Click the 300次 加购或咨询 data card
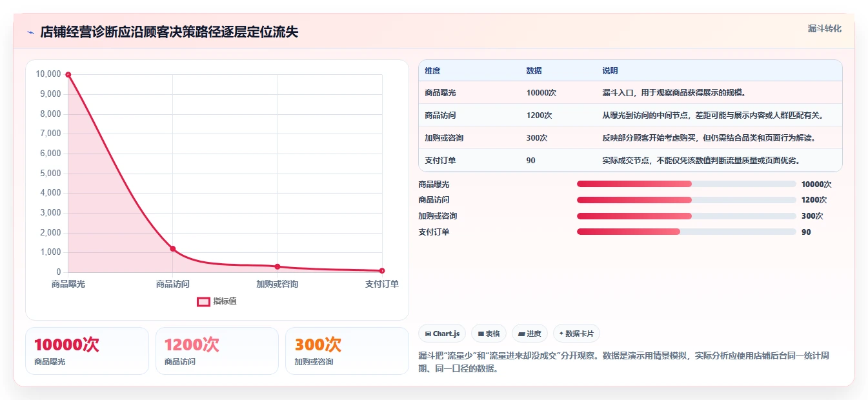The height and width of the screenshot is (400, 868). (347, 351)
